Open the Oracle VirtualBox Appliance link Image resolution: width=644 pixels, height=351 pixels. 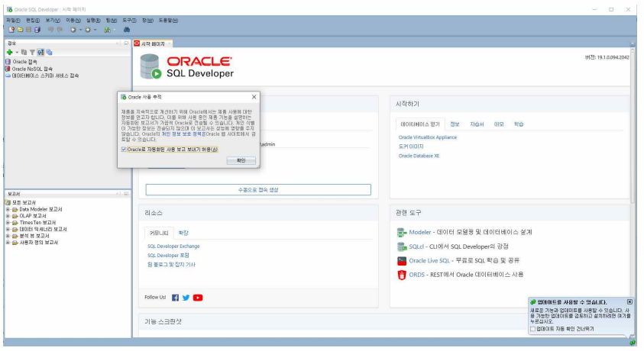click(428, 137)
